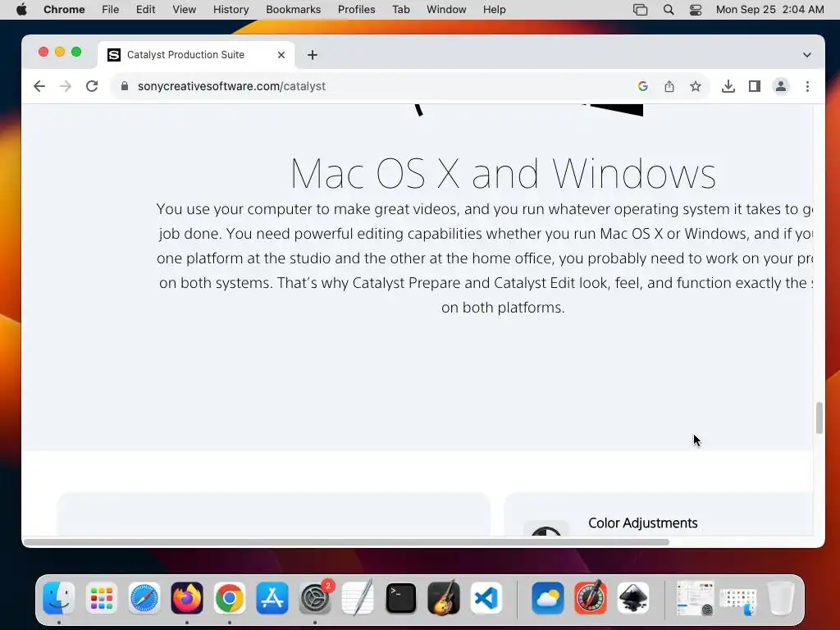Go back using the browser back arrow
Image resolution: width=840 pixels, height=630 pixels.
tap(39, 86)
